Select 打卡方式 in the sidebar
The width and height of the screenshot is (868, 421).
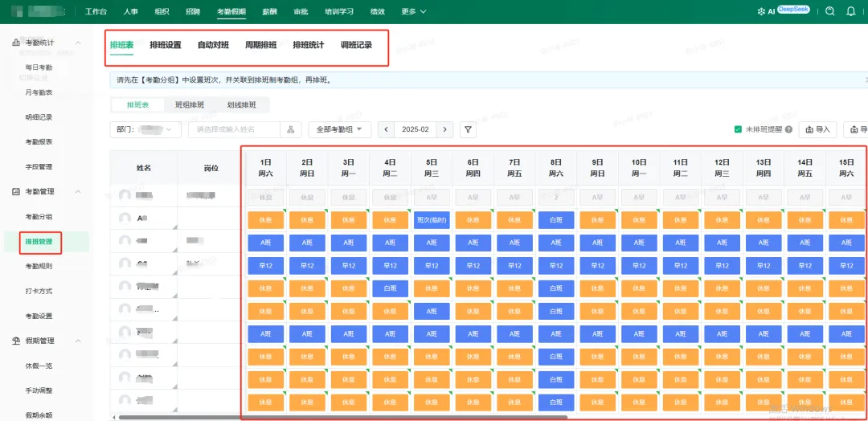(x=39, y=291)
